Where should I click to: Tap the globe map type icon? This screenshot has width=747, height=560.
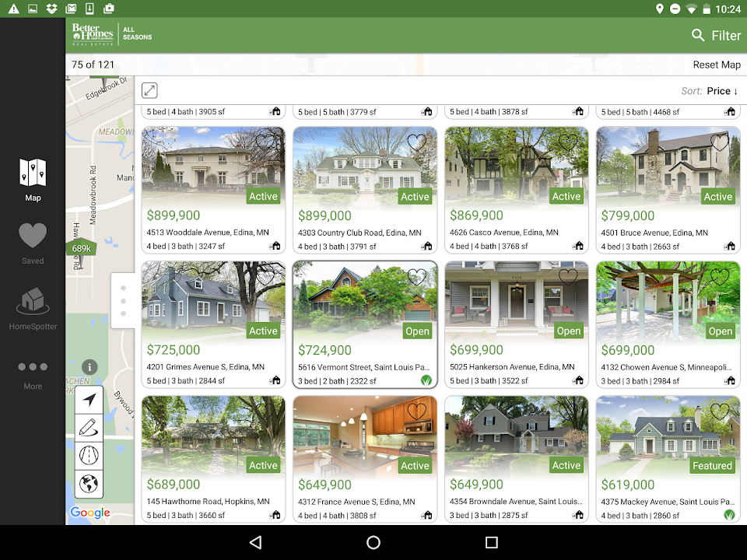click(x=89, y=484)
